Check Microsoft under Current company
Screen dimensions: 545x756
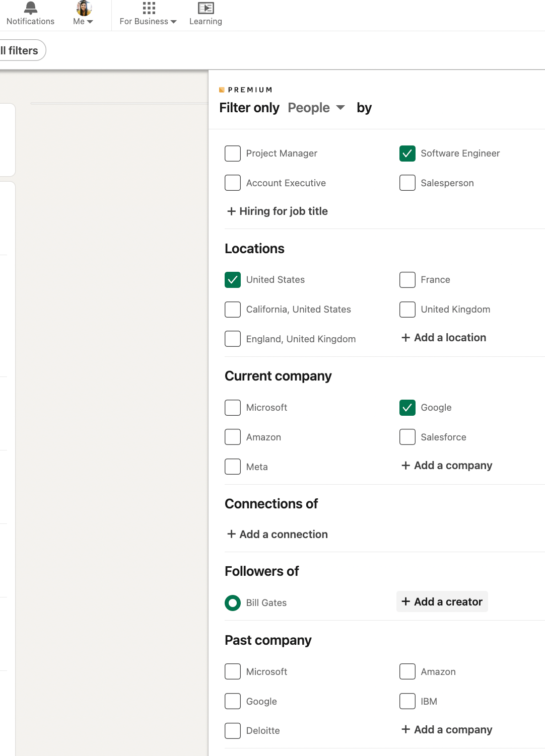[233, 408]
